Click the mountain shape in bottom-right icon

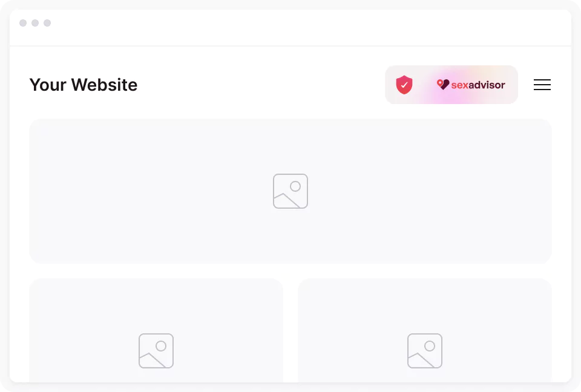pyautogui.click(x=419, y=361)
